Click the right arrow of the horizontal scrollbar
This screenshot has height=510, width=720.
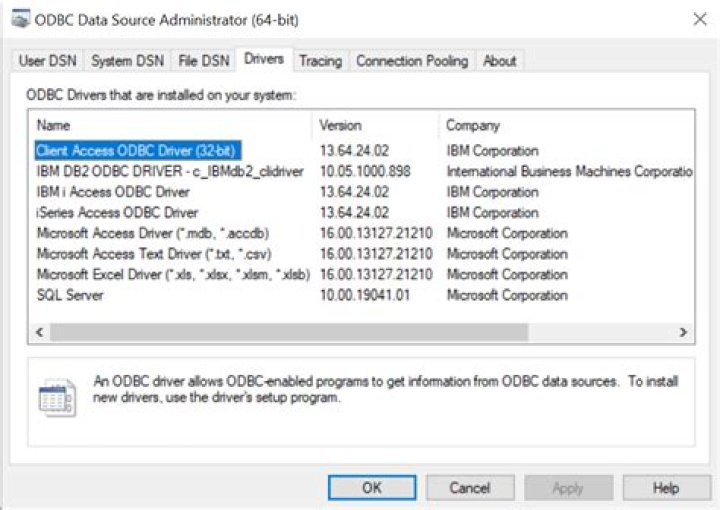(683, 332)
